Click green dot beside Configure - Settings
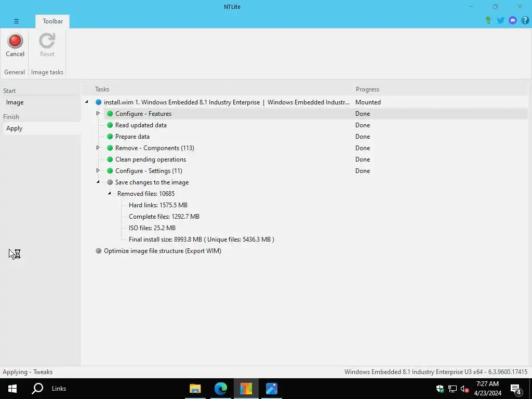Image resolution: width=532 pixels, height=399 pixels. click(110, 170)
